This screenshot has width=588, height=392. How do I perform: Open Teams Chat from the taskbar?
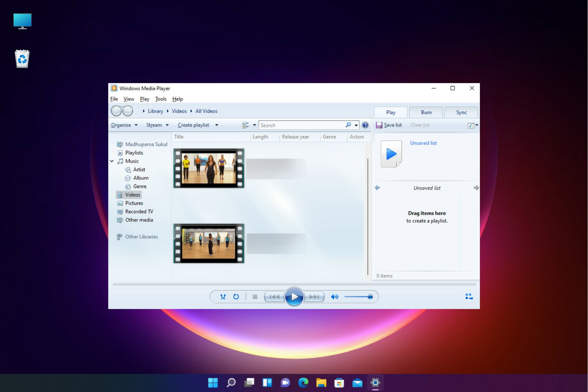(x=285, y=383)
